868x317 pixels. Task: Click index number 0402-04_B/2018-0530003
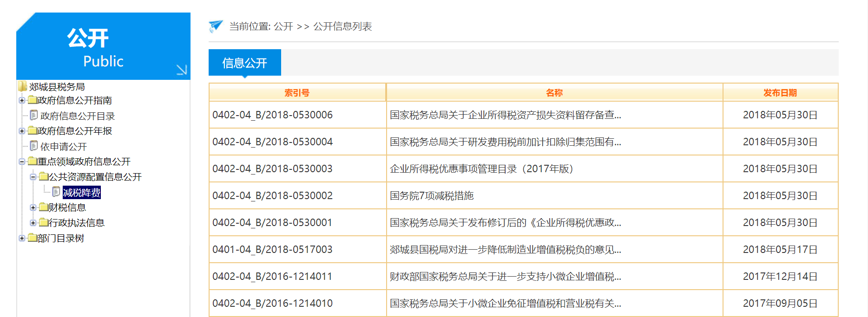272,168
